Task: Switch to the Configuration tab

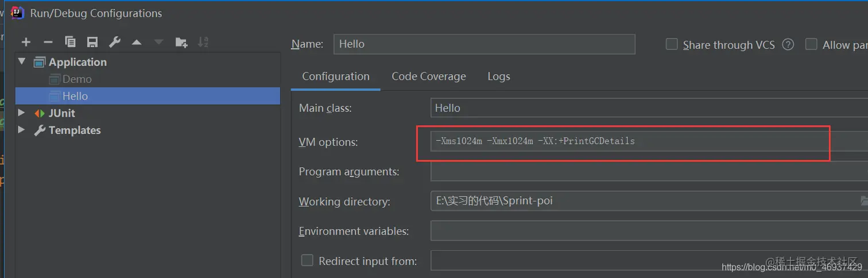Action: (336, 76)
